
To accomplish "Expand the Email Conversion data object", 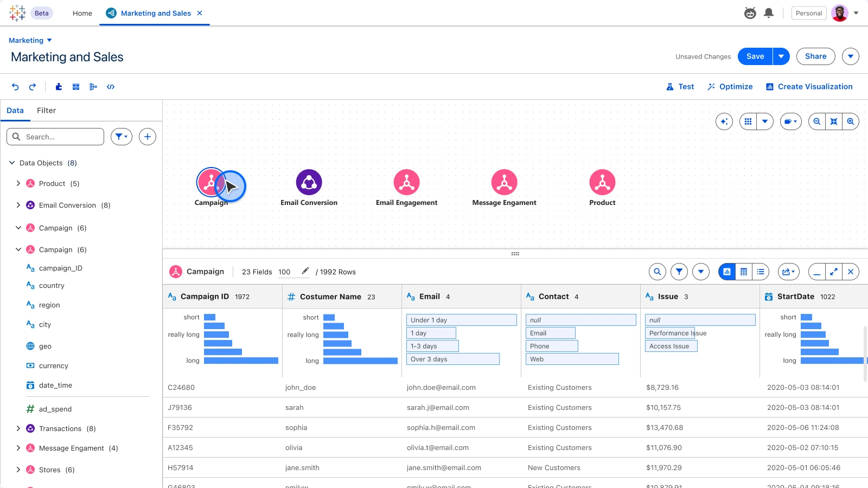I will click(x=18, y=205).
